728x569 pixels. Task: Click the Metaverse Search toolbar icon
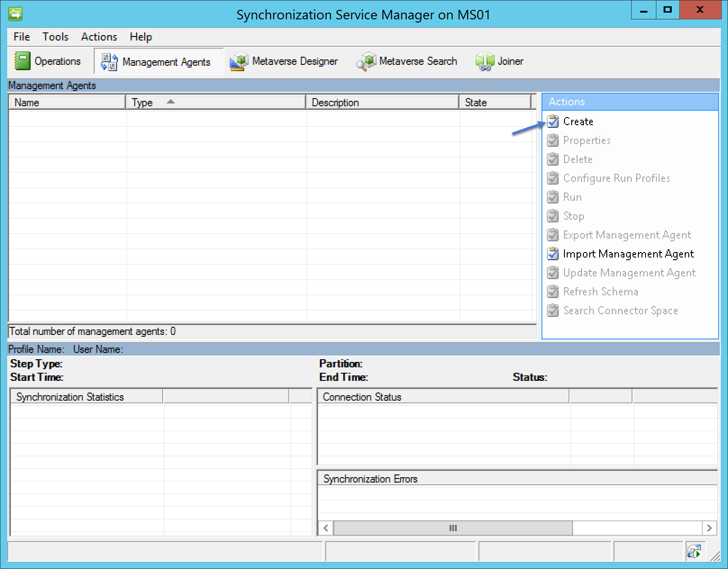tap(366, 61)
